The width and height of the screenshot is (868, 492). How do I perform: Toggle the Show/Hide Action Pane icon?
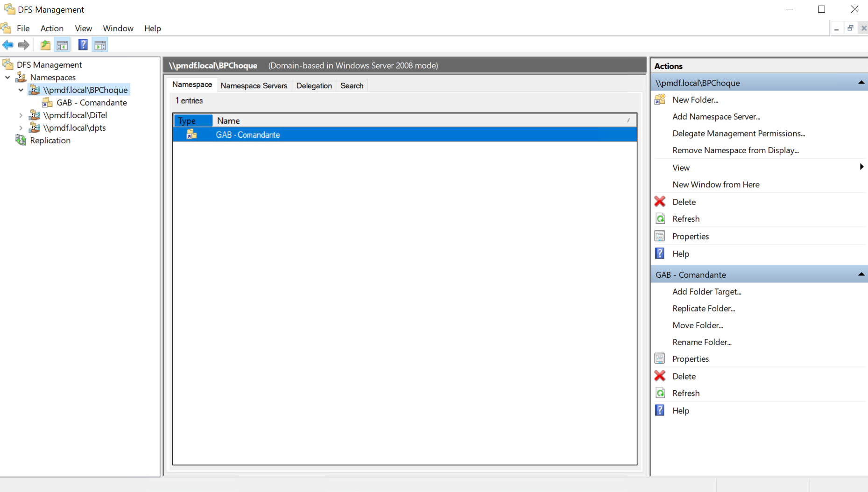click(100, 45)
